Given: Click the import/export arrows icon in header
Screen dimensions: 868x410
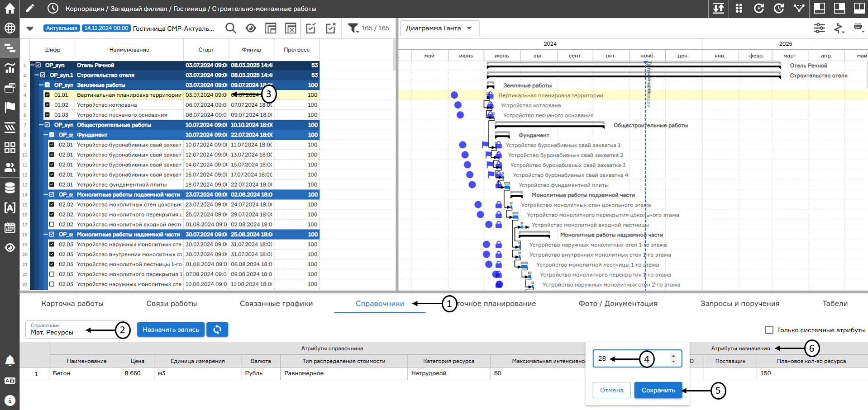Looking at the screenshot, I should (719, 8).
